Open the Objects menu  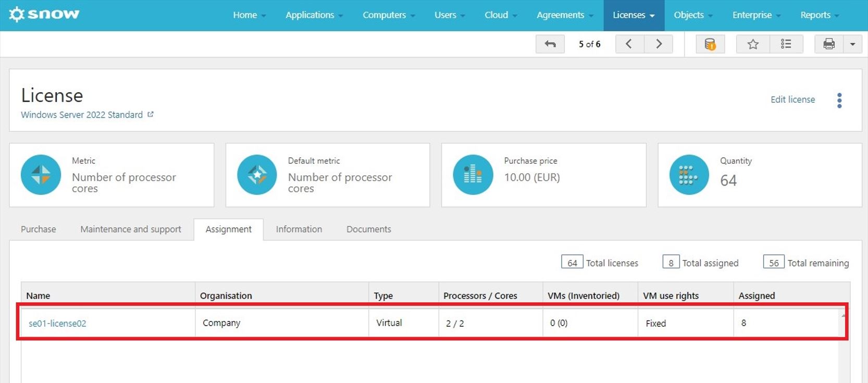click(693, 15)
